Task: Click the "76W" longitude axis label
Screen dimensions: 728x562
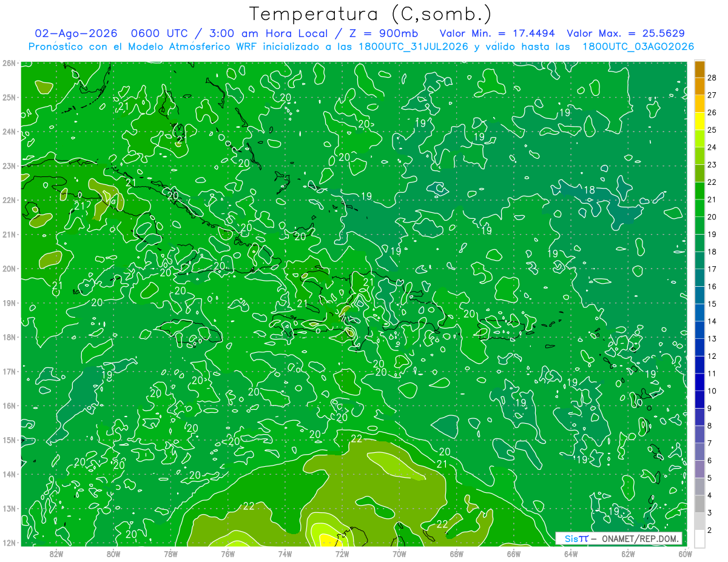Action: pos(228,554)
